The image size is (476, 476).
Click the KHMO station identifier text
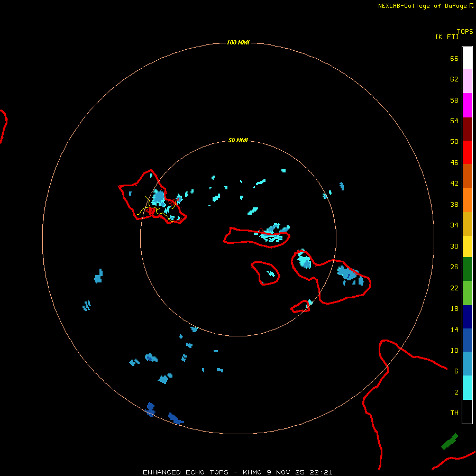tap(252, 472)
